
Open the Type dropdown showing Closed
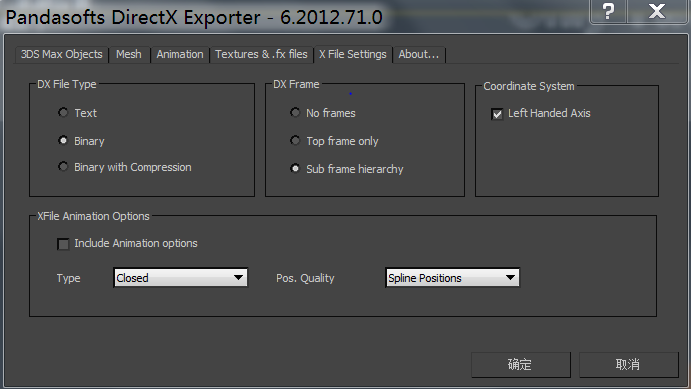click(x=181, y=278)
